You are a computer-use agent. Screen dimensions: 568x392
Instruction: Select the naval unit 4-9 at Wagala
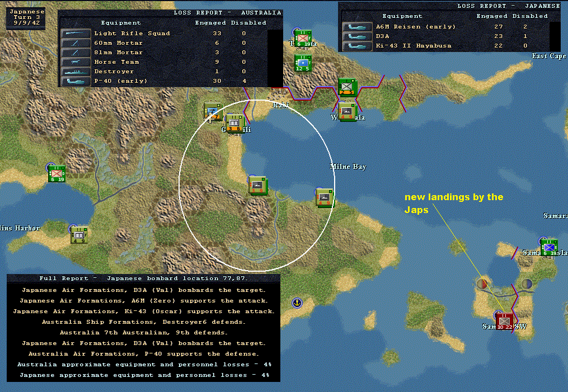pyautogui.click(x=347, y=111)
